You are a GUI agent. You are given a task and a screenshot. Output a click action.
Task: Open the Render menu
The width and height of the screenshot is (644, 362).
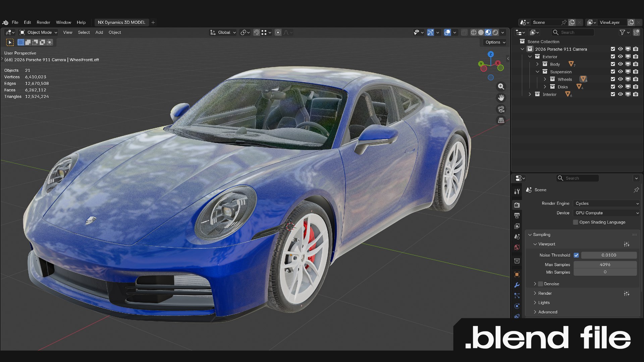click(43, 22)
